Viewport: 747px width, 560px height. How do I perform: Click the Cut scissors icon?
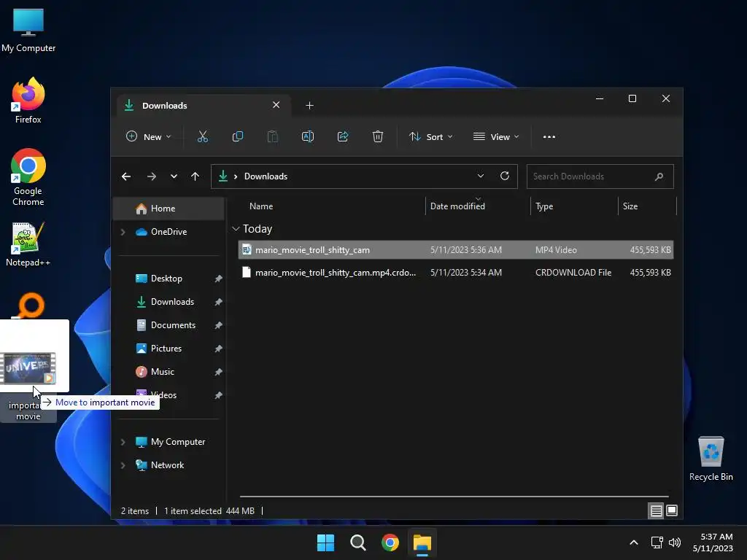pyautogui.click(x=203, y=136)
